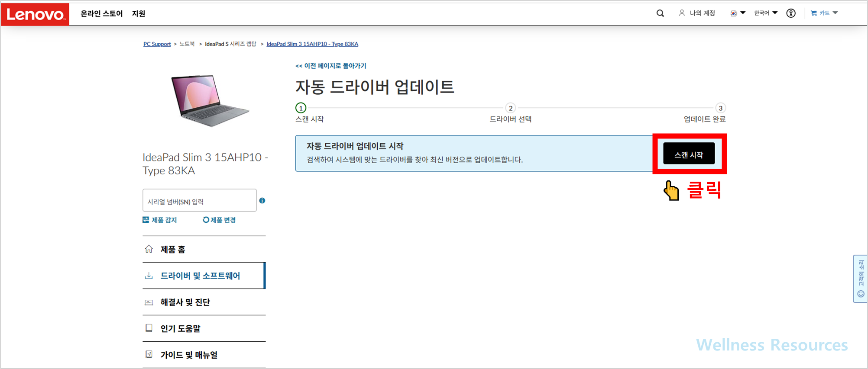Focus the 시리얼 넘버(SN) 입력 field
Image resolution: width=868 pixels, height=369 pixels.
click(x=199, y=200)
